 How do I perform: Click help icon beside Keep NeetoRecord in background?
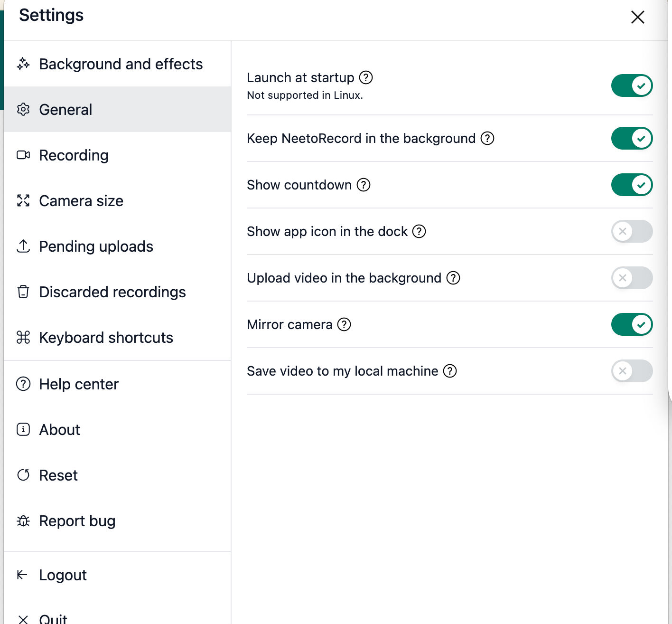pyautogui.click(x=487, y=138)
